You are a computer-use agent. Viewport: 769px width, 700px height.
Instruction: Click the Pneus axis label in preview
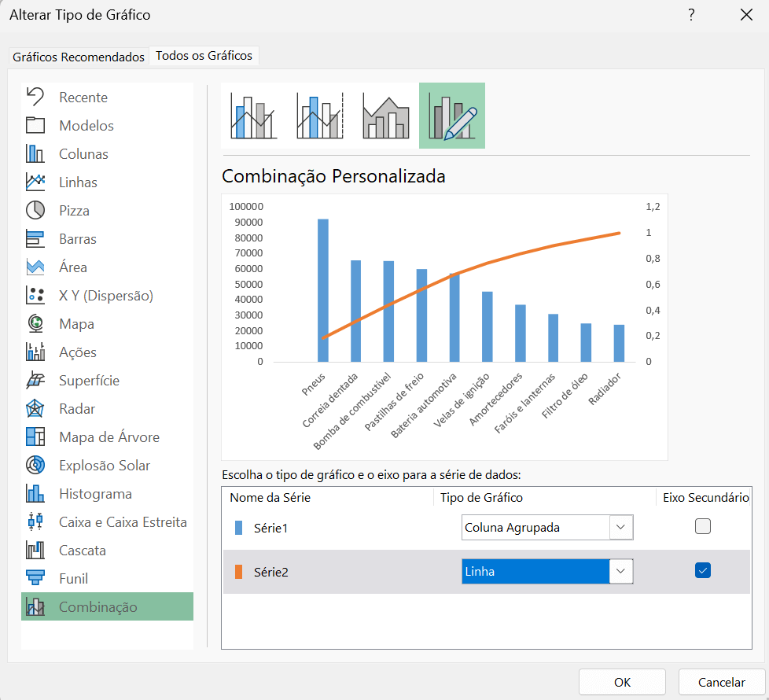coord(314,385)
